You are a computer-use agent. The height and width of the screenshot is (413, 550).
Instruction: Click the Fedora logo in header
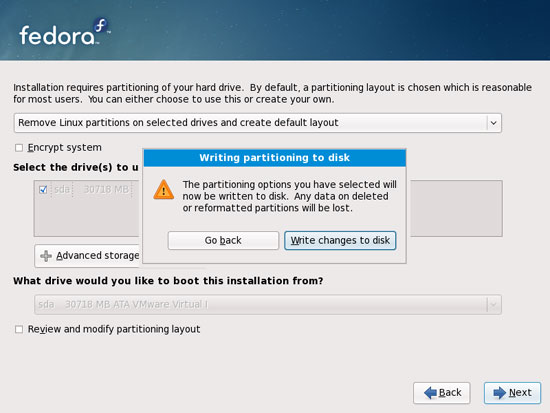click(65, 32)
